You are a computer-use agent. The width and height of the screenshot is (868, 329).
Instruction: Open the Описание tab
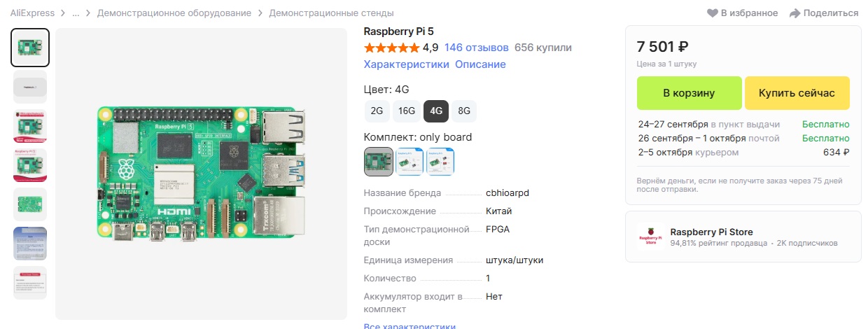480,64
